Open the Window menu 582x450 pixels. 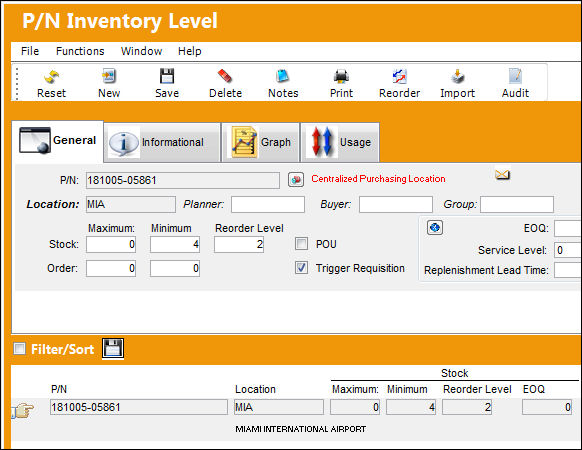tap(141, 51)
